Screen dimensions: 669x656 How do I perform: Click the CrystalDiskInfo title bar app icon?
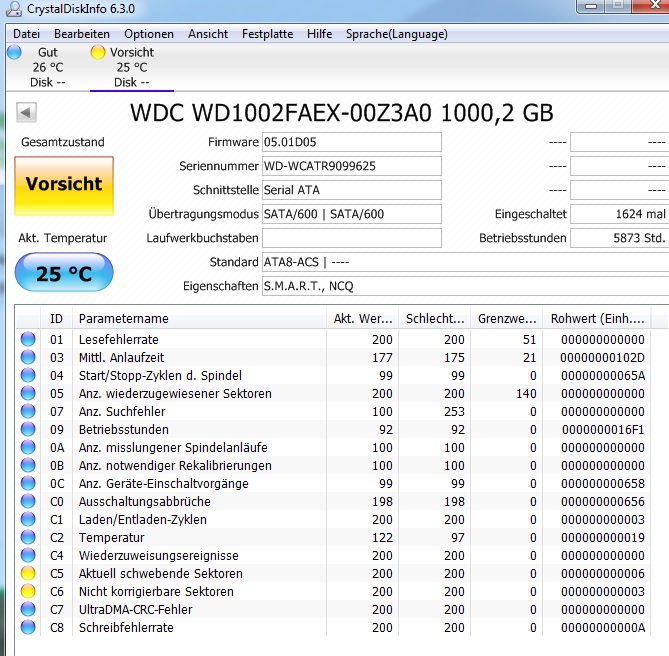(14, 9)
